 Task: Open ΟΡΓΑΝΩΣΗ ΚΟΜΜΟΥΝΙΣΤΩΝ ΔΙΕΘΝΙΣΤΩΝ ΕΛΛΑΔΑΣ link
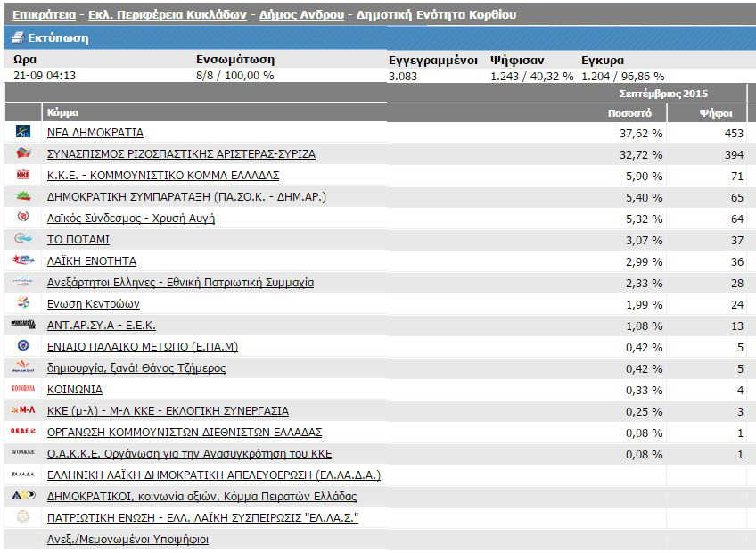tap(185, 433)
